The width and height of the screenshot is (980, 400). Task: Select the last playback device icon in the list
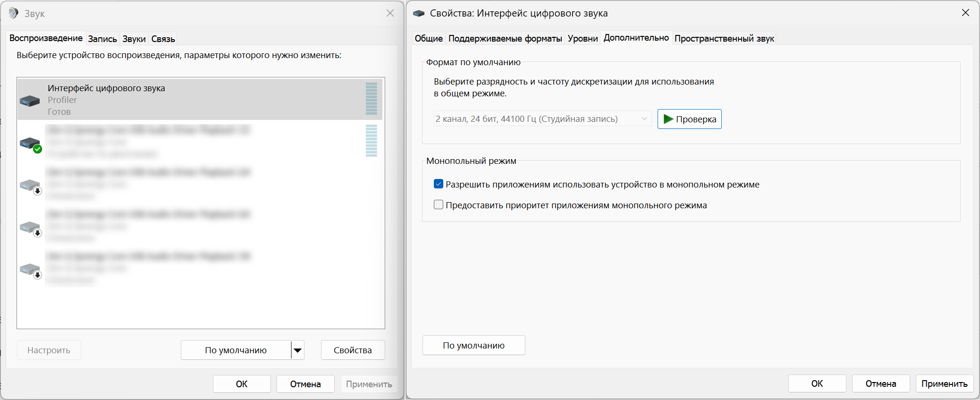tap(31, 270)
